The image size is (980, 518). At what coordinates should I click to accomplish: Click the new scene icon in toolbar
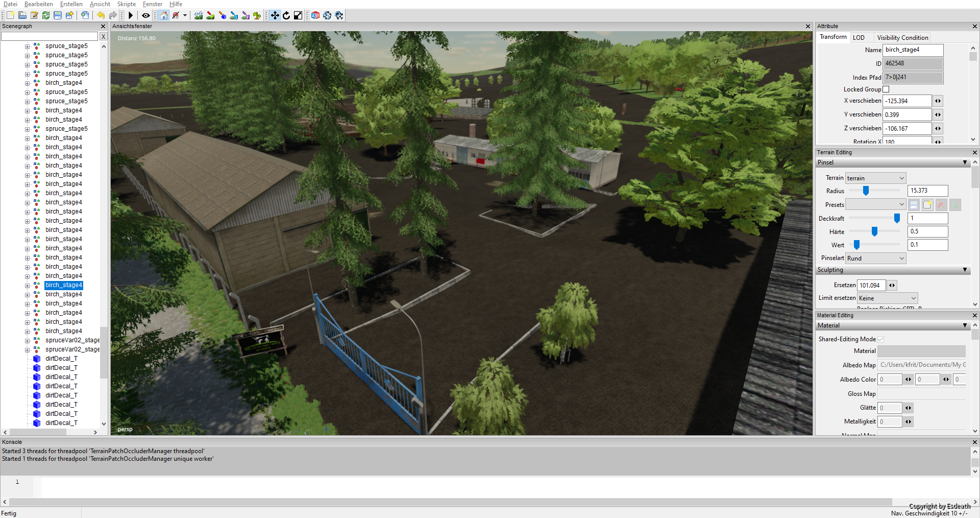pyautogui.click(x=10, y=15)
